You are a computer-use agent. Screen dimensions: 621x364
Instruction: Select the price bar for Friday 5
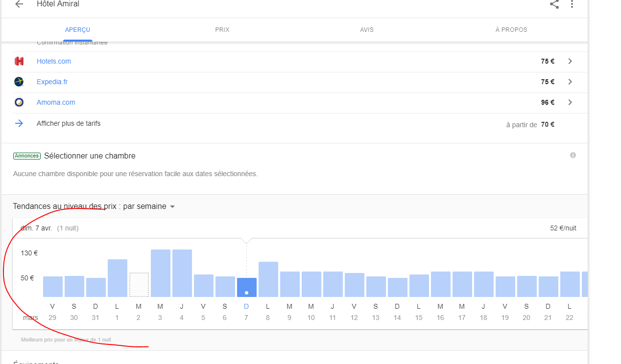tap(204, 286)
